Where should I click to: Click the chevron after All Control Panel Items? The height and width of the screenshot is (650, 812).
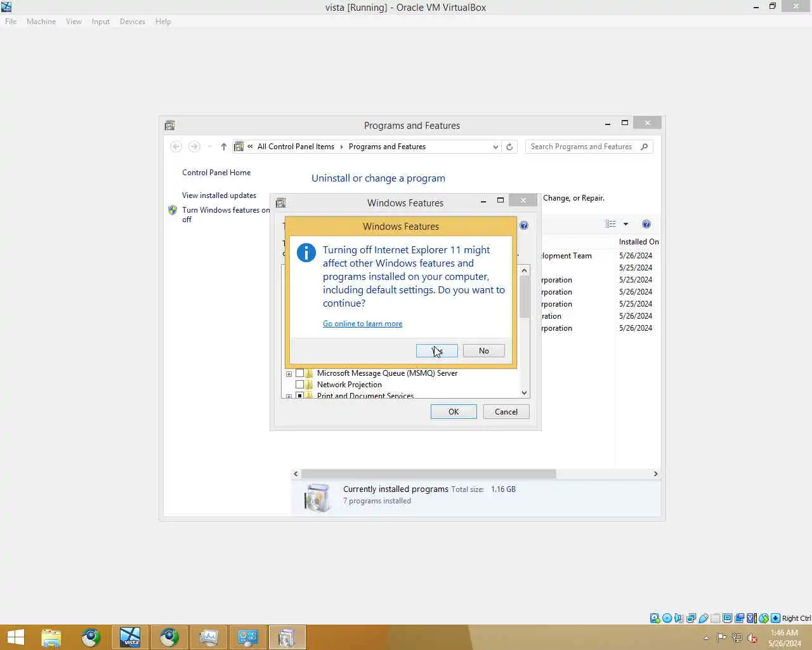click(x=341, y=147)
